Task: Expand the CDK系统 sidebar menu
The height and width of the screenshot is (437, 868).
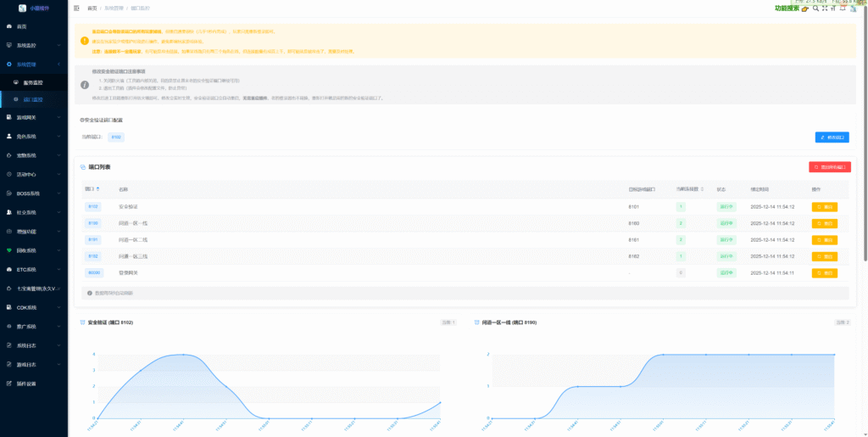Action: pos(34,307)
